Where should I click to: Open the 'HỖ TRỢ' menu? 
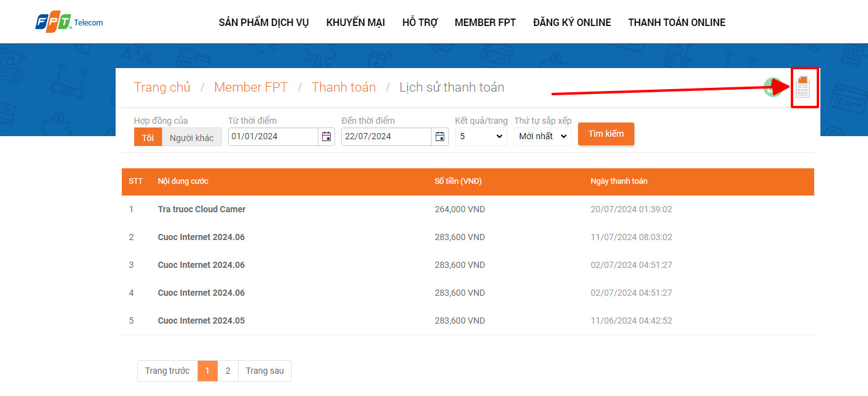point(420,22)
